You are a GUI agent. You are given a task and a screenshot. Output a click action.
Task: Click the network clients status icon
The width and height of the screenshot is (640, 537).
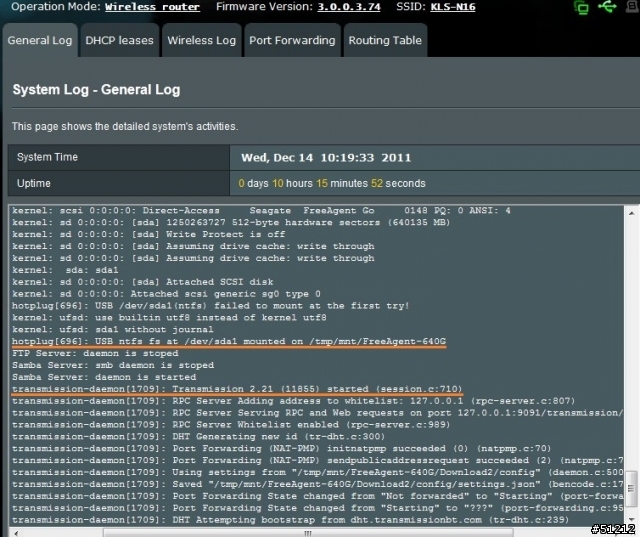(580, 8)
